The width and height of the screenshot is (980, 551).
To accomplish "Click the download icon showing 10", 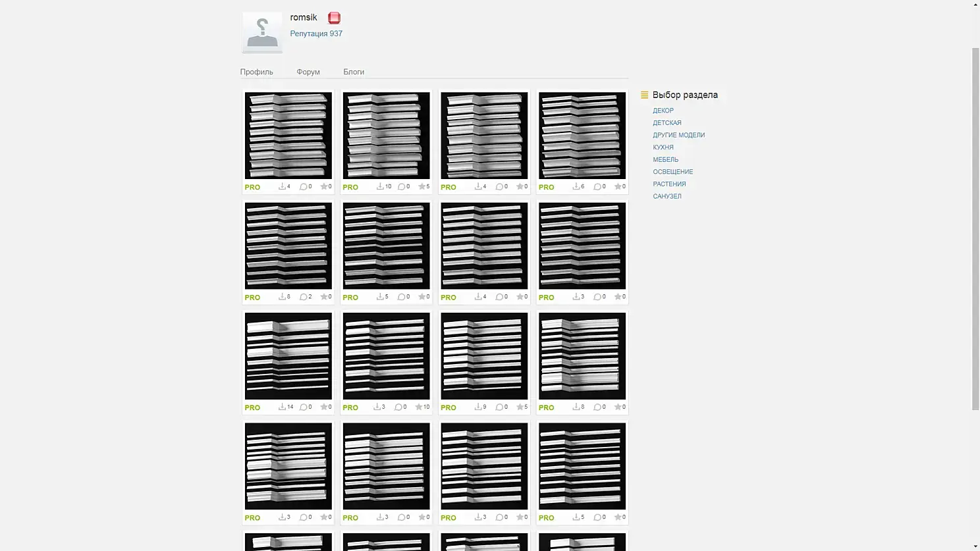I will click(380, 187).
